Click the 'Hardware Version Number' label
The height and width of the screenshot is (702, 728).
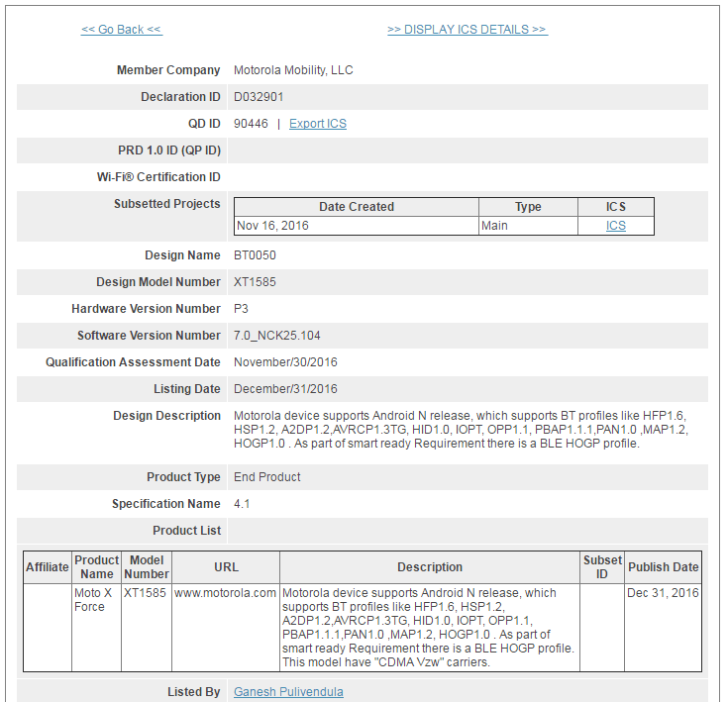tap(147, 309)
